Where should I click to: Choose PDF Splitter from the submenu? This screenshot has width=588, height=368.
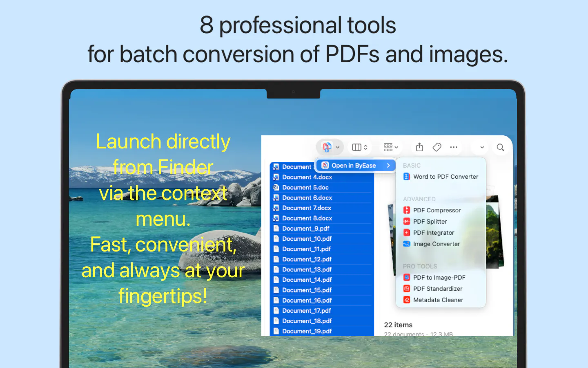click(x=425, y=221)
